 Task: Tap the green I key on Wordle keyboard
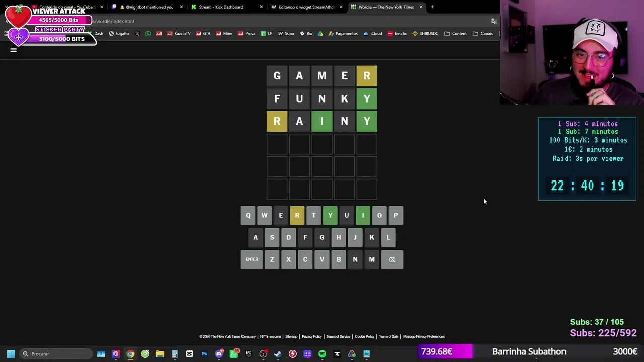[x=363, y=215]
